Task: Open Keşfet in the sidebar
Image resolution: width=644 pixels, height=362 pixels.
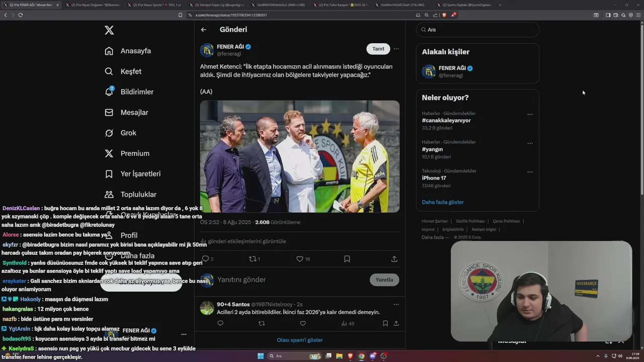Action: coord(123,71)
